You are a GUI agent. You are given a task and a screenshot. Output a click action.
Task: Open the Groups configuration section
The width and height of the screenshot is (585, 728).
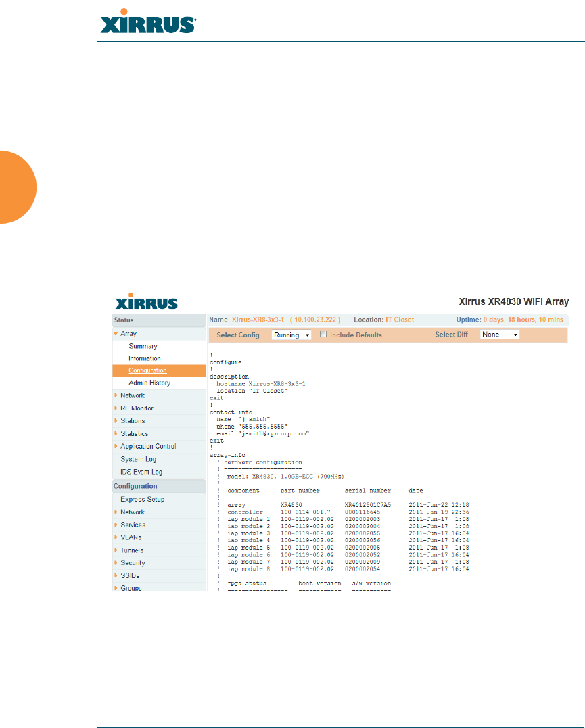pos(131,588)
